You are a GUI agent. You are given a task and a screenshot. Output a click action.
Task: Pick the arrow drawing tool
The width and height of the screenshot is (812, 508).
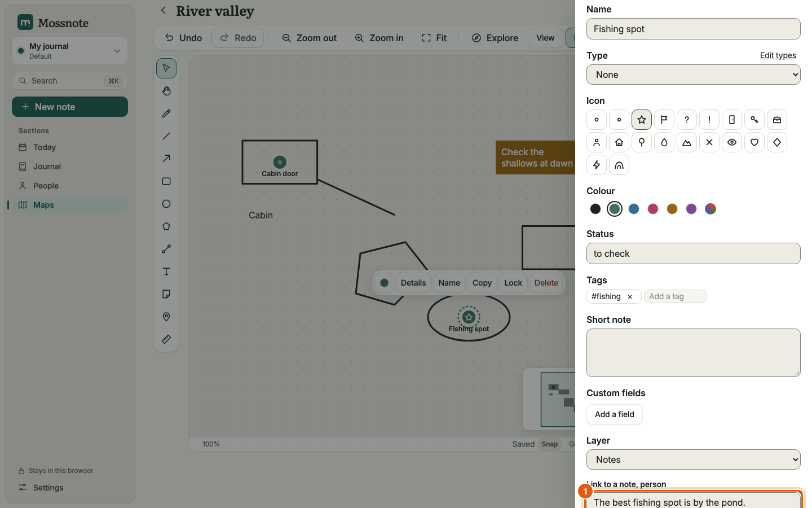166,159
